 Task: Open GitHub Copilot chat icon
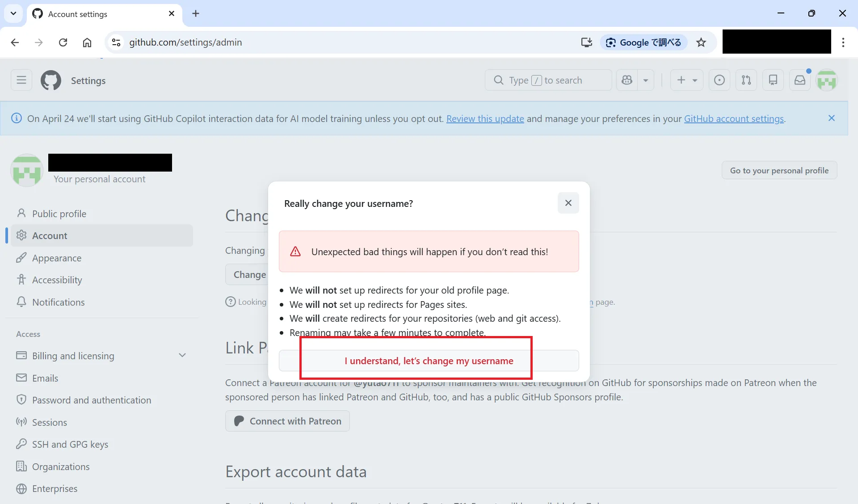(x=627, y=80)
